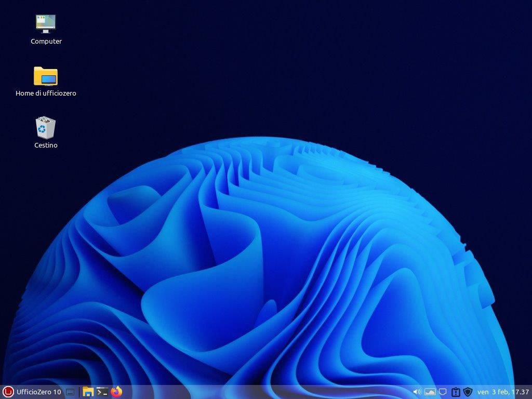532x399 pixels.
Task: Open the shield update manager icon
Action: [468, 392]
